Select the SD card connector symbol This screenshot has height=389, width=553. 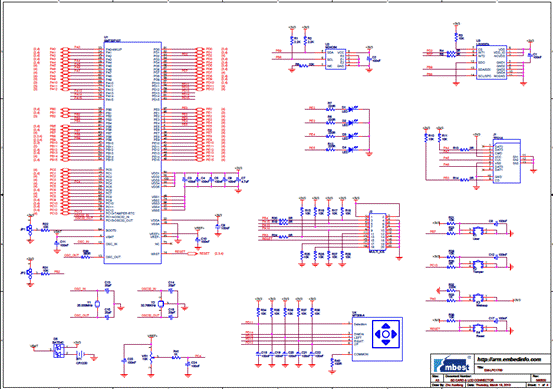pyautogui.click(x=506, y=161)
